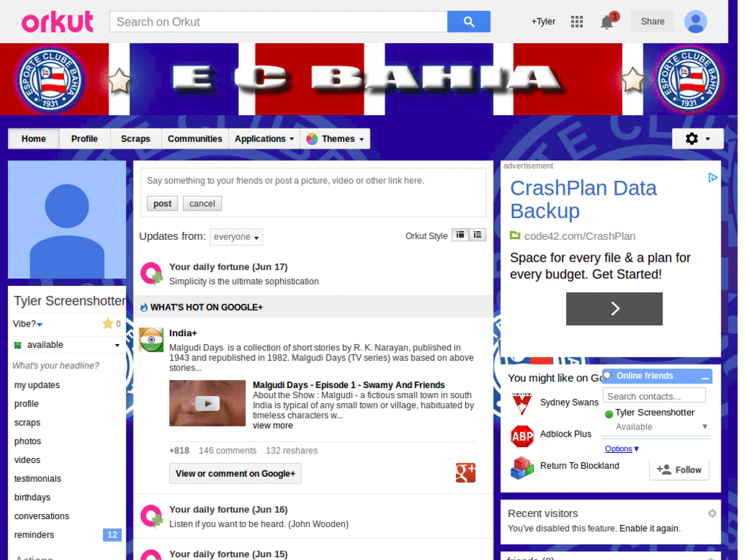Click view more under Malgudi Days
The height and width of the screenshot is (560, 747).
point(273,426)
